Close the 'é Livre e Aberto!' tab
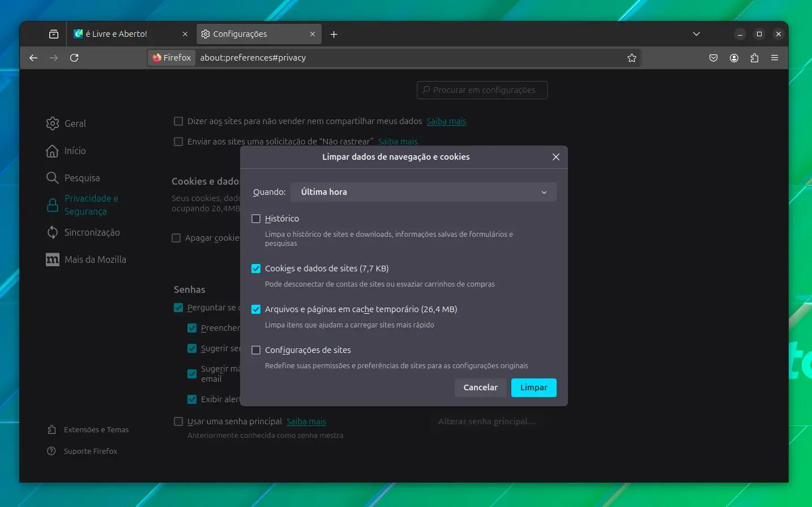This screenshot has height=507, width=812. 185,34
